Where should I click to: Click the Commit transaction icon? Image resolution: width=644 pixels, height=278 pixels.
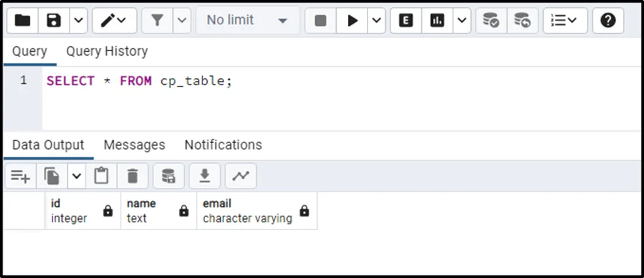[x=491, y=20]
